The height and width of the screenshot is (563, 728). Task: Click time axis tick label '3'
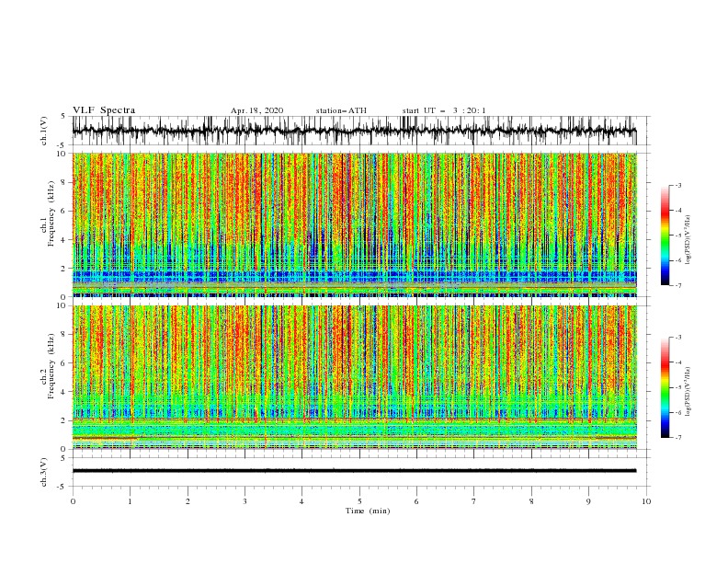point(245,501)
